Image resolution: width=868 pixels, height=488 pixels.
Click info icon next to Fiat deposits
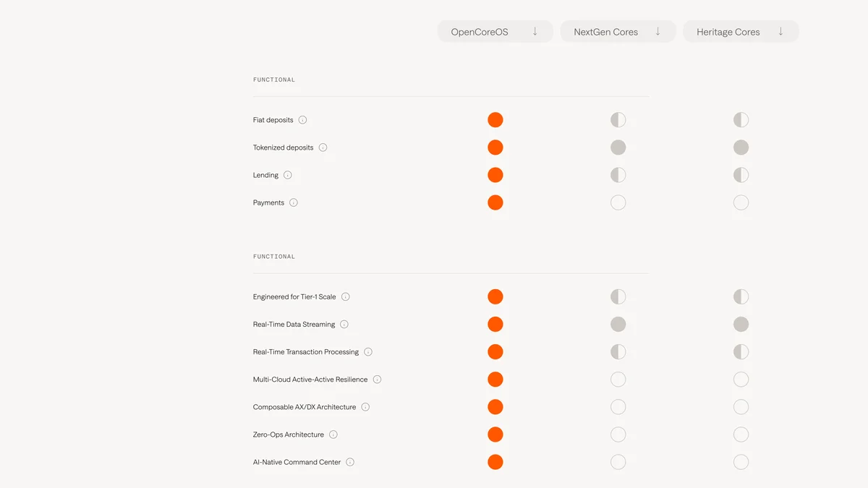click(302, 120)
